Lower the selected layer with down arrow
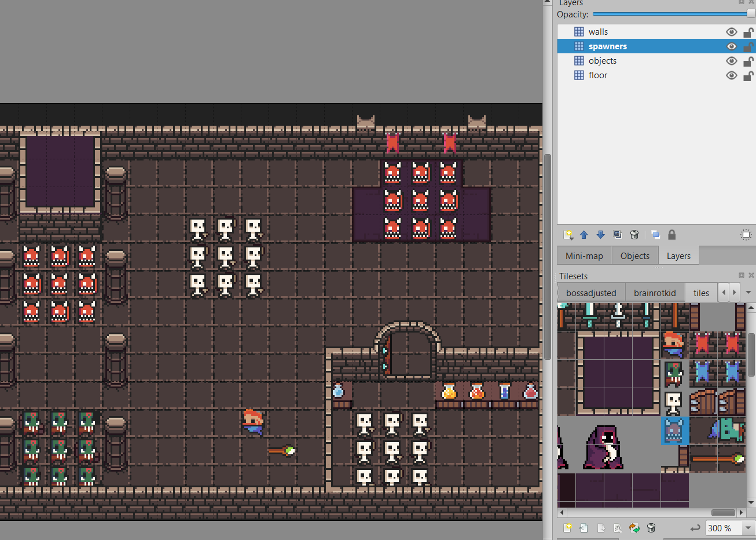756x540 pixels. tap(601, 235)
